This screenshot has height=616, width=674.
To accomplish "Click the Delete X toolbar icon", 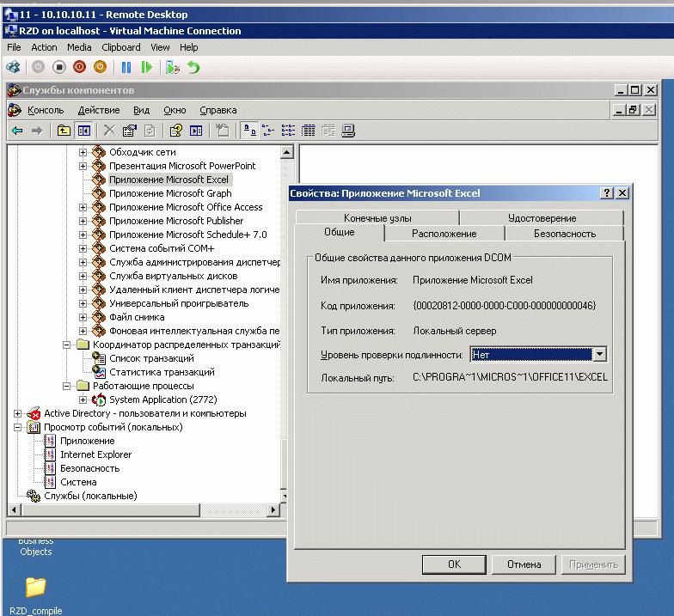I will [110, 131].
